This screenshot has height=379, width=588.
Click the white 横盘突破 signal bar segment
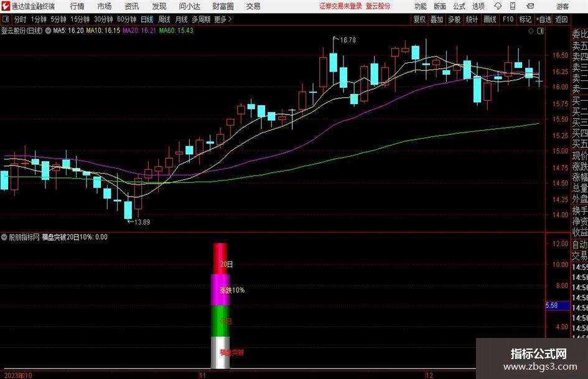(x=220, y=352)
